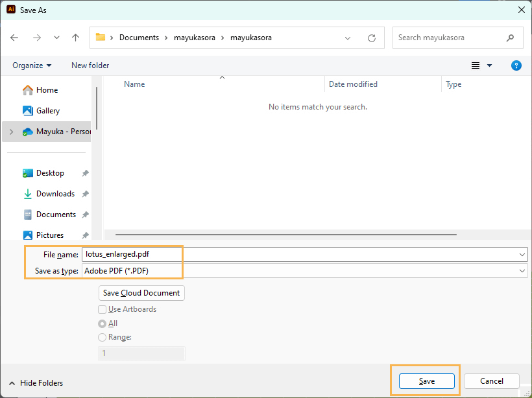Screen dimensions: 532x398
Task: Refresh the current folder view
Action: coord(372,38)
